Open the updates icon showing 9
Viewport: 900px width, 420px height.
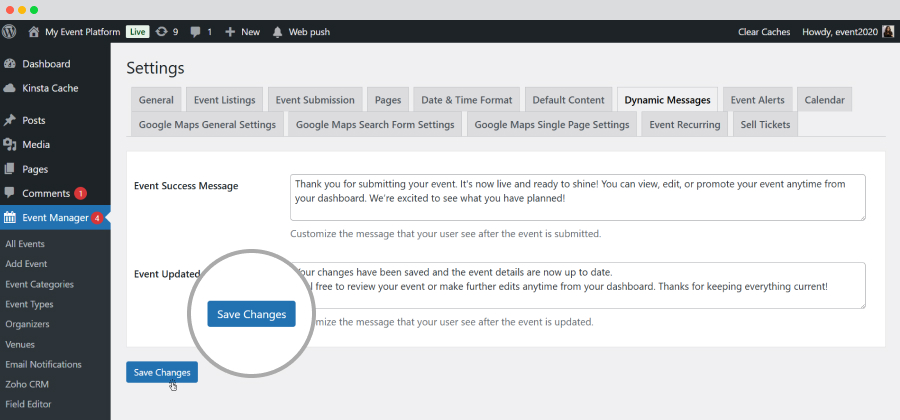[x=162, y=32]
